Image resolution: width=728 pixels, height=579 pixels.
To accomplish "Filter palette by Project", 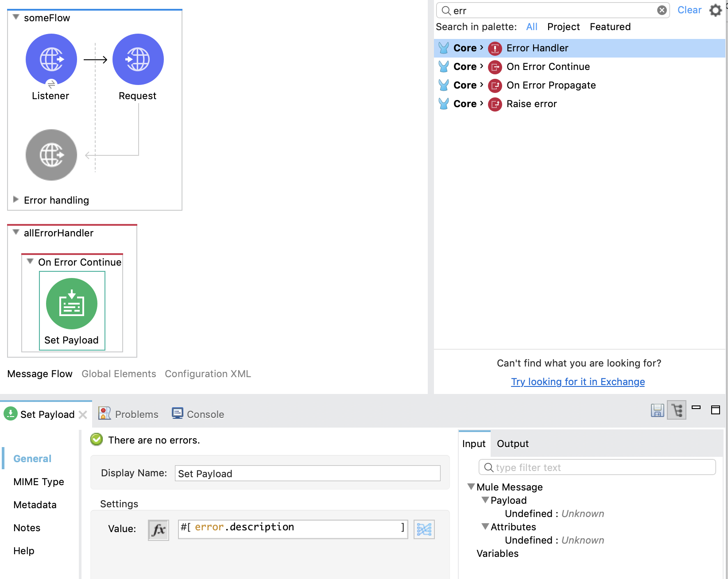I will 563,27.
